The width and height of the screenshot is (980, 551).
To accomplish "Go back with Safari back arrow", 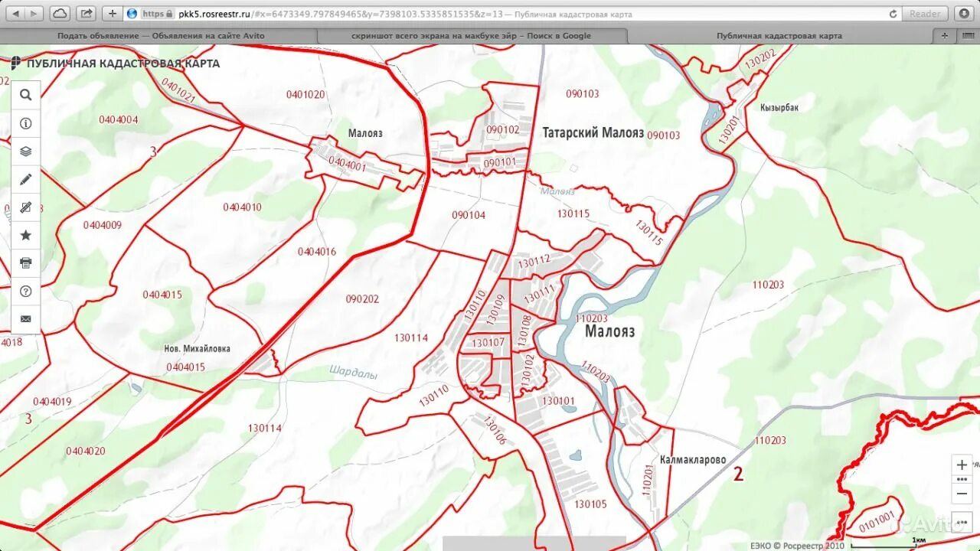I will tap(15, 14).
